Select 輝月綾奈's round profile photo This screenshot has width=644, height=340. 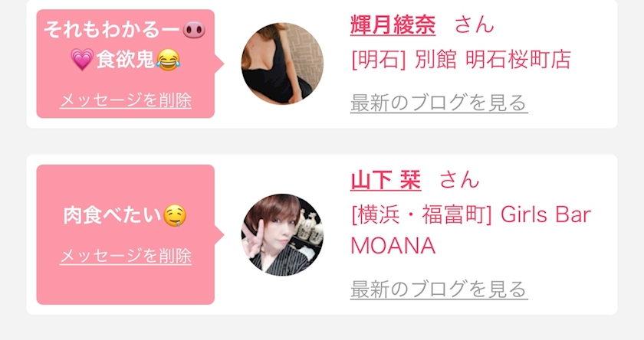282,64
